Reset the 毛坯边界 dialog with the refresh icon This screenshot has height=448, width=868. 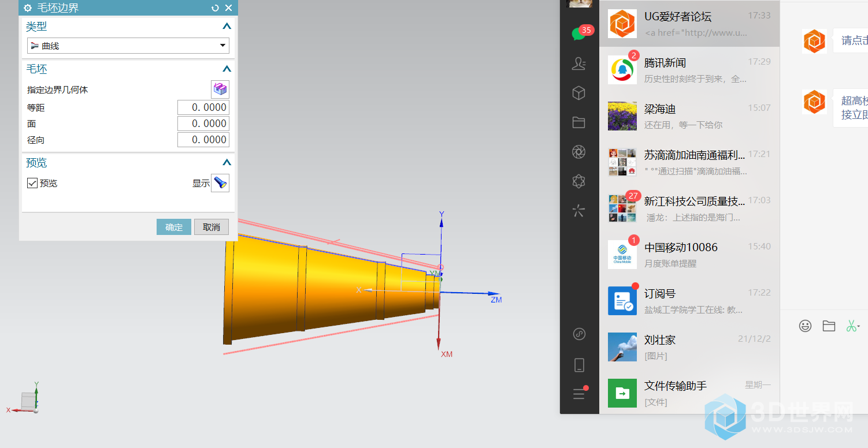point(216,8)
